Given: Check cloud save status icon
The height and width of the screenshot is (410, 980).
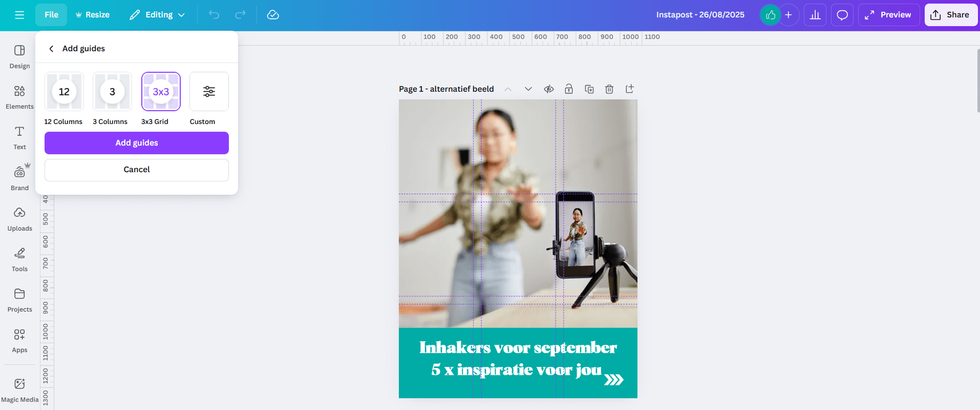Looking at the screenshot, I should click(273, 15).
